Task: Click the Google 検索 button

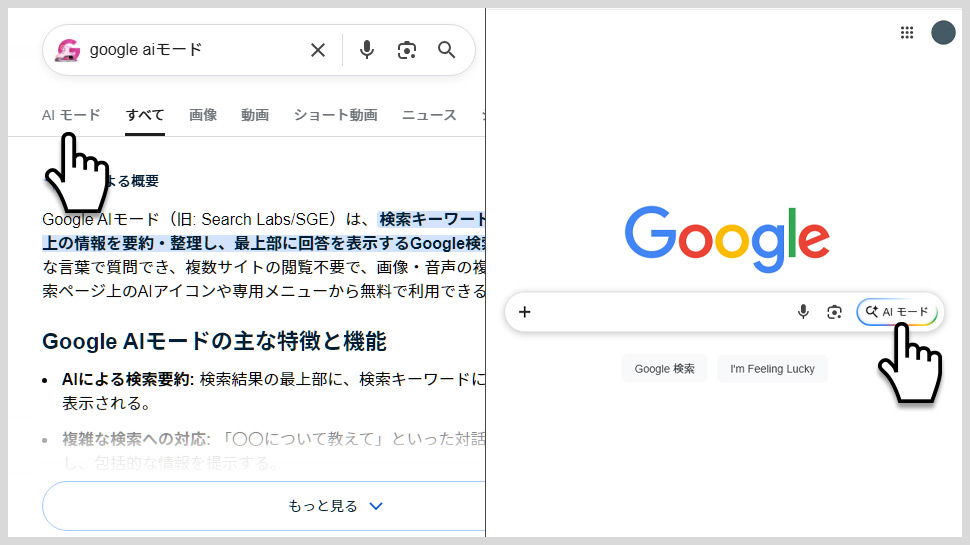Action: [664, 369]
